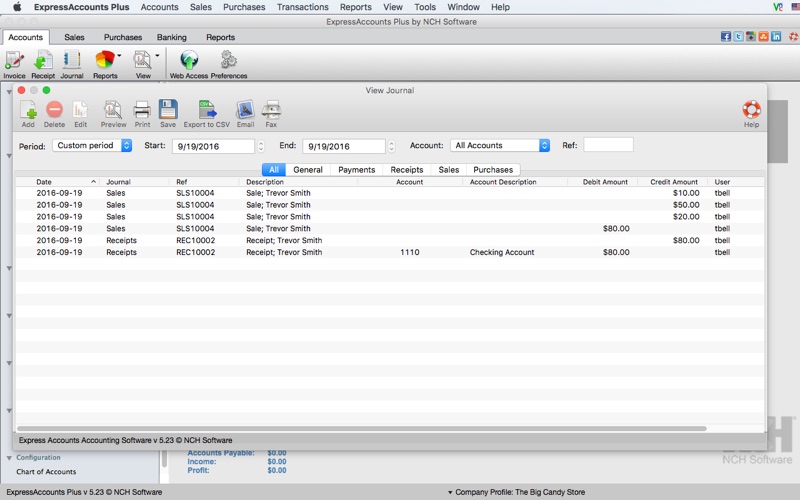This screenshot has width=800, height=500.
Task: Expand the Company Profile selector
Action: [x=516, y=492]
